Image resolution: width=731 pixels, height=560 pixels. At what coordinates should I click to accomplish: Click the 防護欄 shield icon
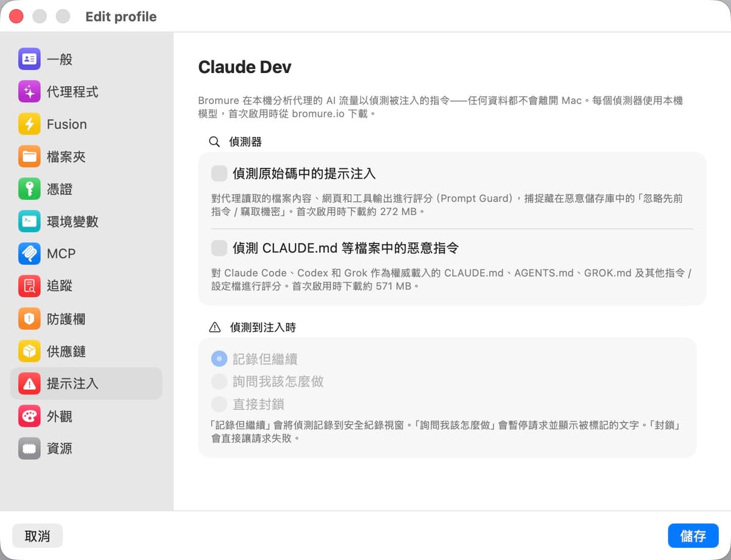click(29, 319)
